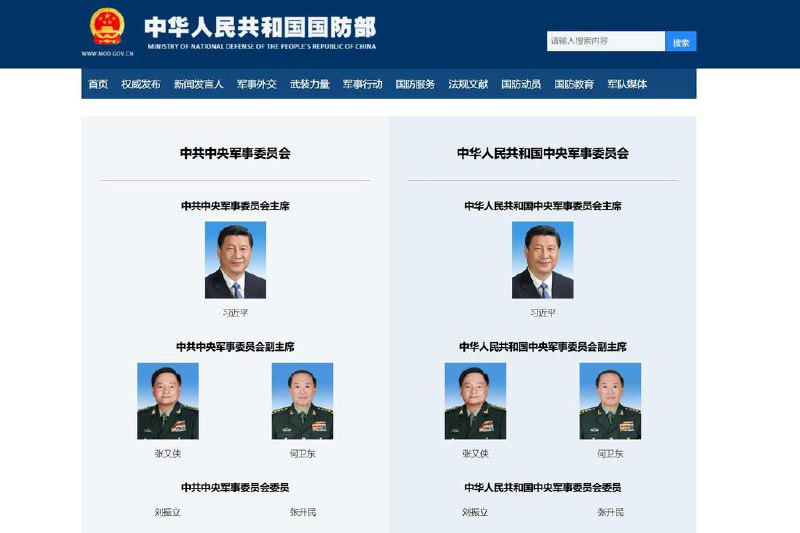800x533 pixels.
Task: Click the 何卫东 portrait in the right panel
Action: pyautogui.click(x=610, y=401)
